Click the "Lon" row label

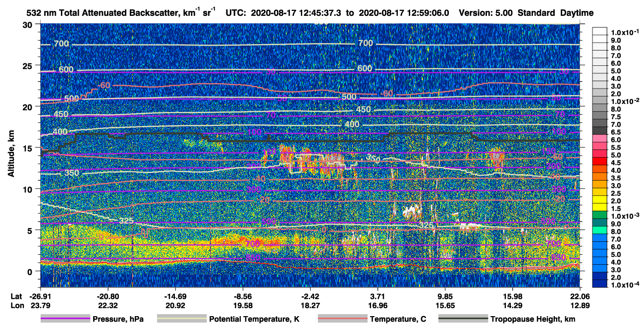17,305
